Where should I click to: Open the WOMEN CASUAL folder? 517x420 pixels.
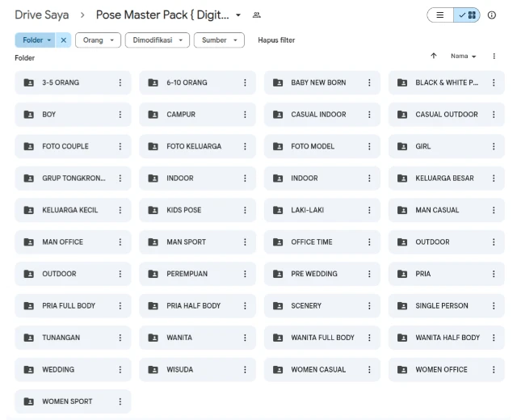[322, 370]
